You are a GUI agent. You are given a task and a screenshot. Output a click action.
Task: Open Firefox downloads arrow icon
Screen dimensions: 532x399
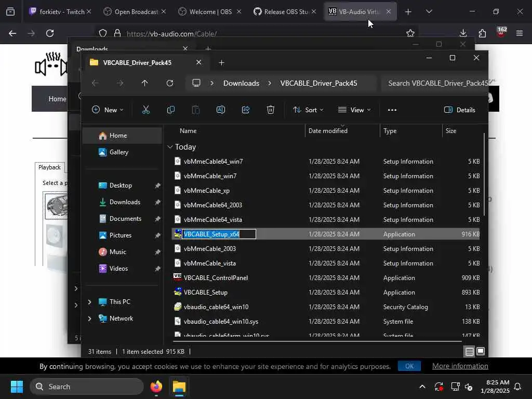coord(463,33)
